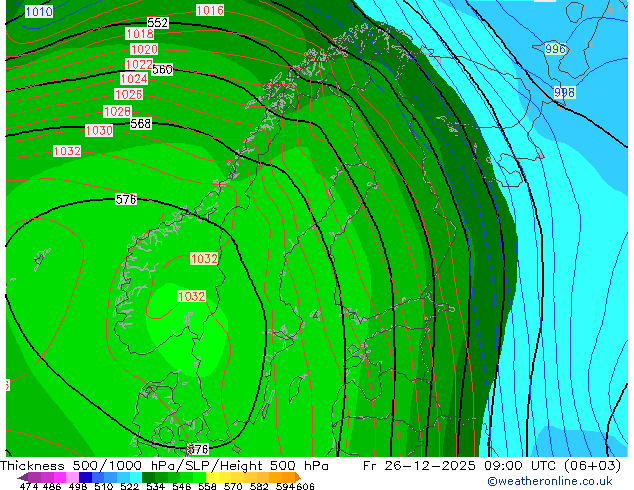Click the 560 height contour label
The height and width of the screenshot is (490, 634).
tap(162, 70)
